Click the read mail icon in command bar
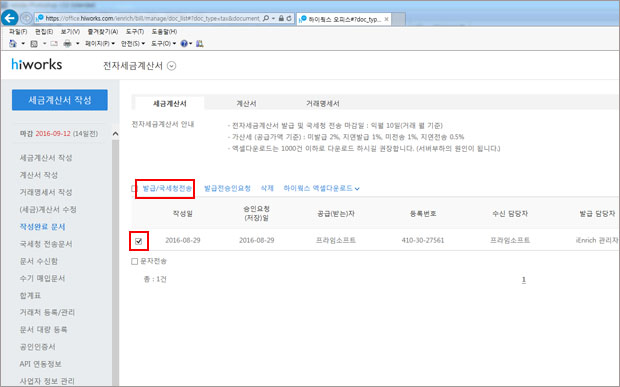Screen dimensions: 620x387 click(54, 43)
